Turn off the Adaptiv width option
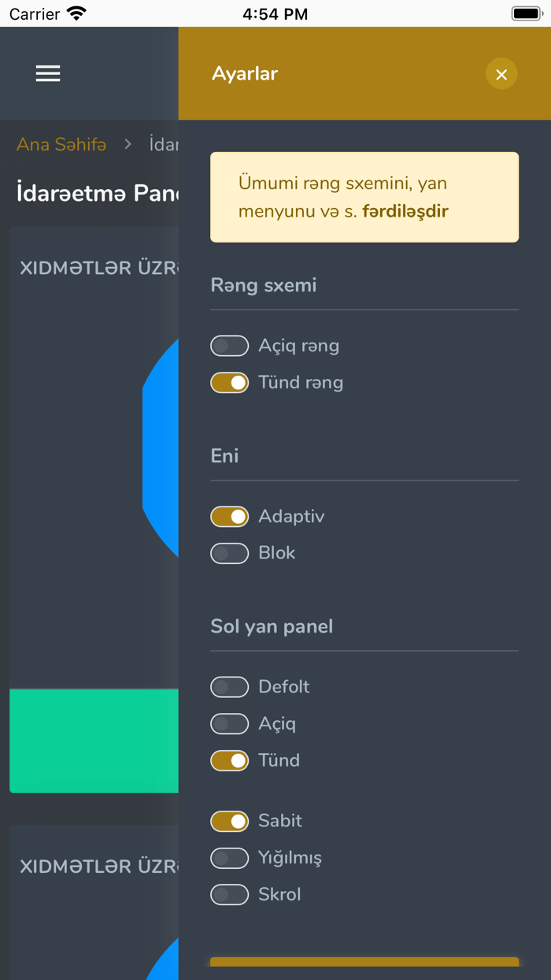This screenshot has width=551, height=980. pyautogui.click(x=229, y=516)
